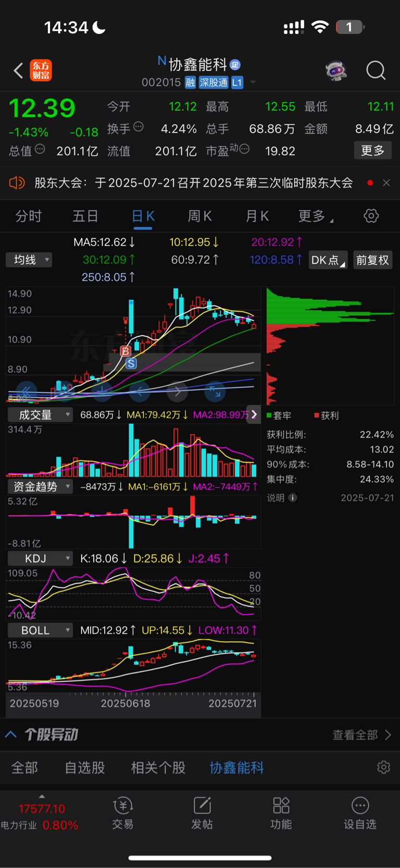Collapse the chip panel with the right chevron
The image size is (400, 868).
(x=254, y=414)
